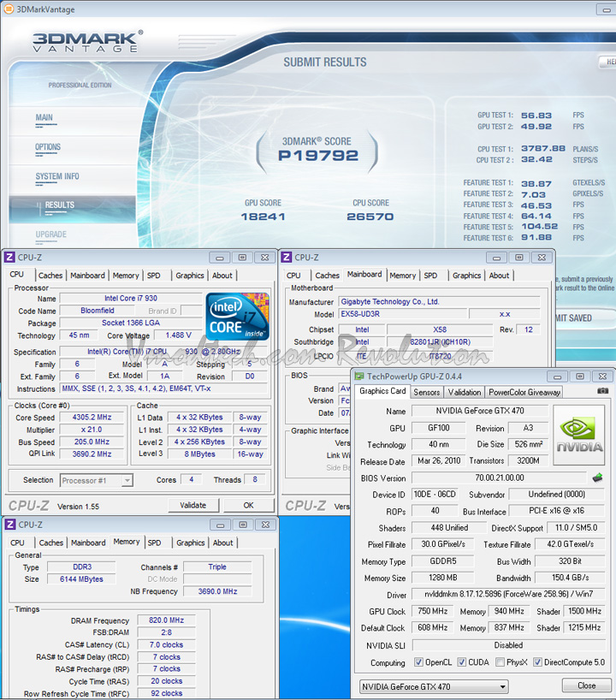Click the TechPowerUp GPU-Z title icon

coord(358,377)
